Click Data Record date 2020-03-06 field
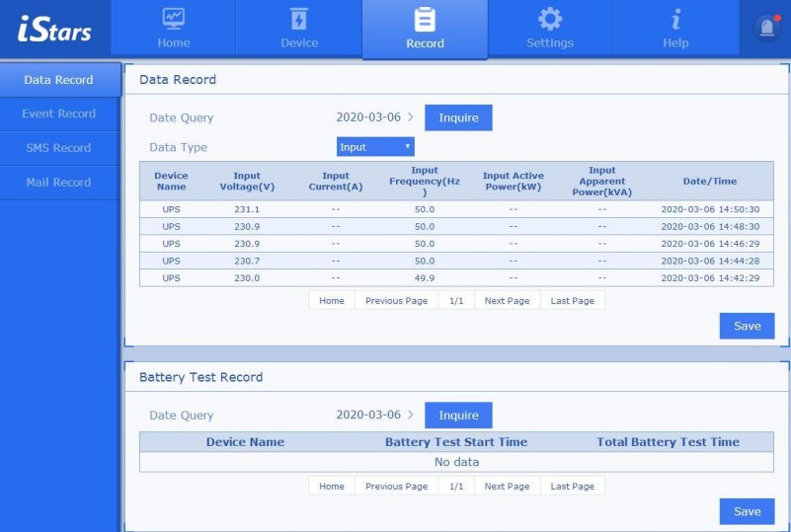Screen dimensions: 791x532 pyautogui.click(x=368, y=117)
